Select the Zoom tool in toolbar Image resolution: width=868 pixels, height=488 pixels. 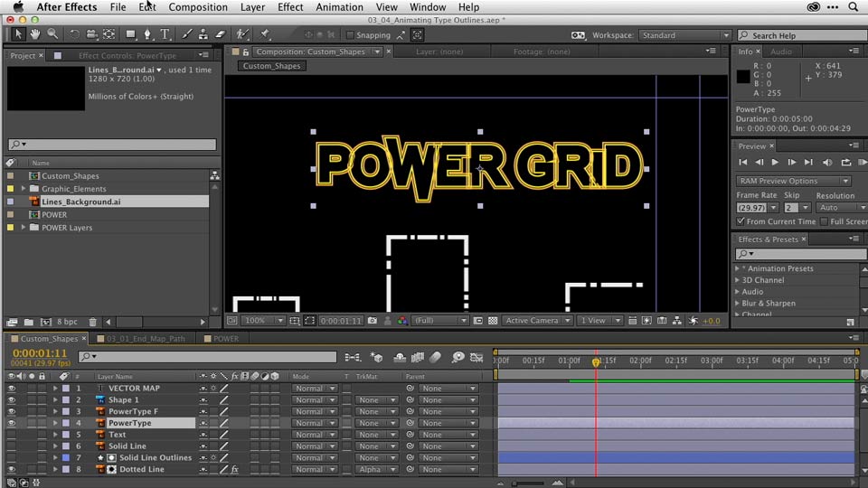52,34
